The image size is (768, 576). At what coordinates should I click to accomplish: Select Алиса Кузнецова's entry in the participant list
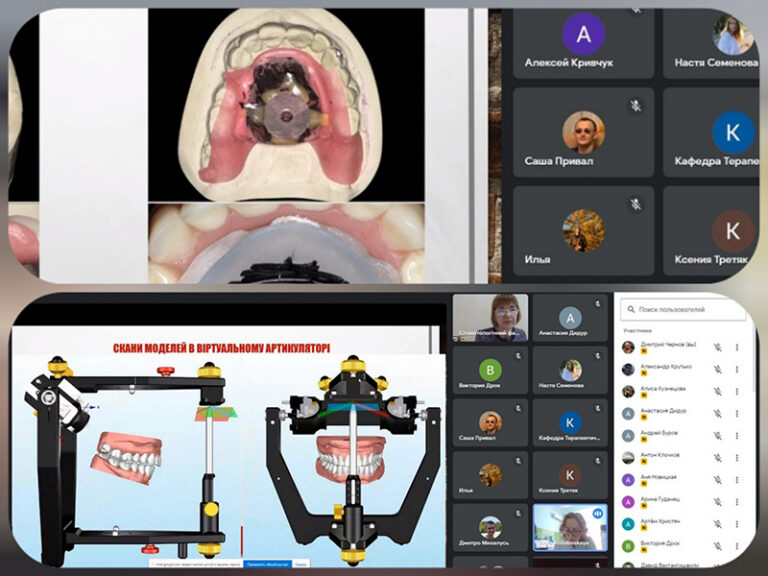tap(665, 391)
